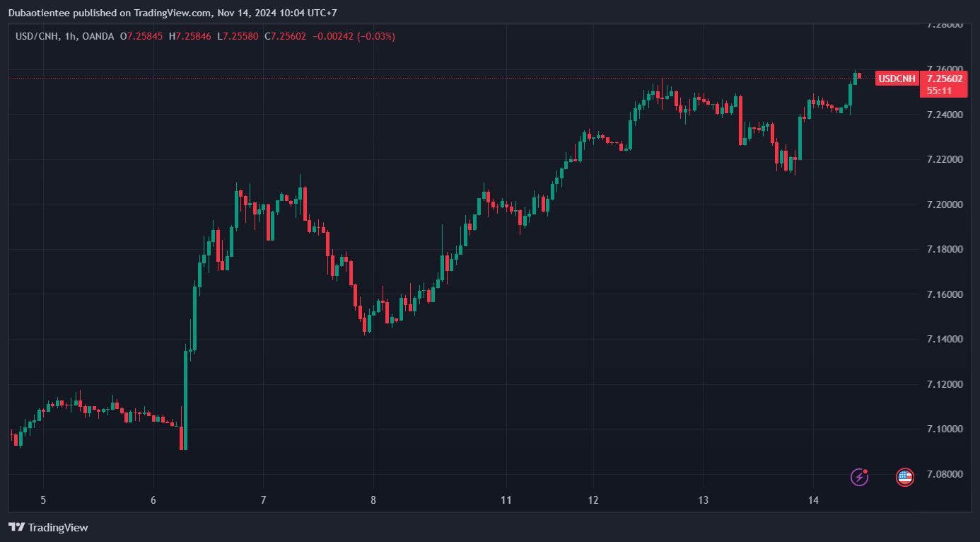Click the USD/CNH symbol title in legend
This screenshot has width=980, height=542.
tap(37, 36)
